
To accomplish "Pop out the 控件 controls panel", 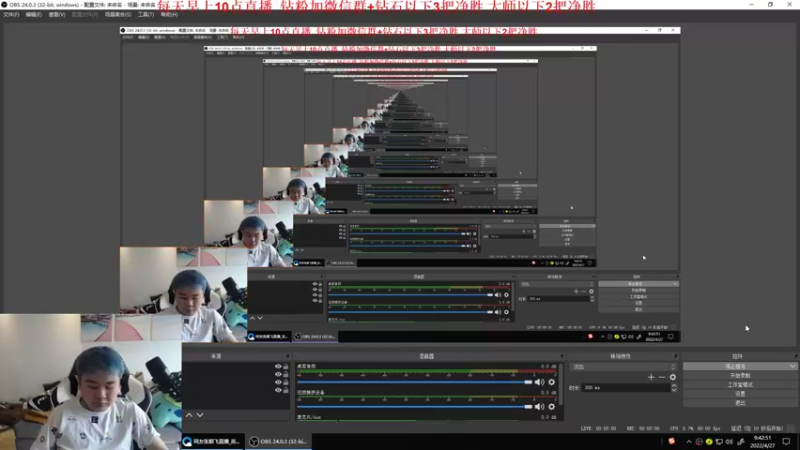I will 795,356.
